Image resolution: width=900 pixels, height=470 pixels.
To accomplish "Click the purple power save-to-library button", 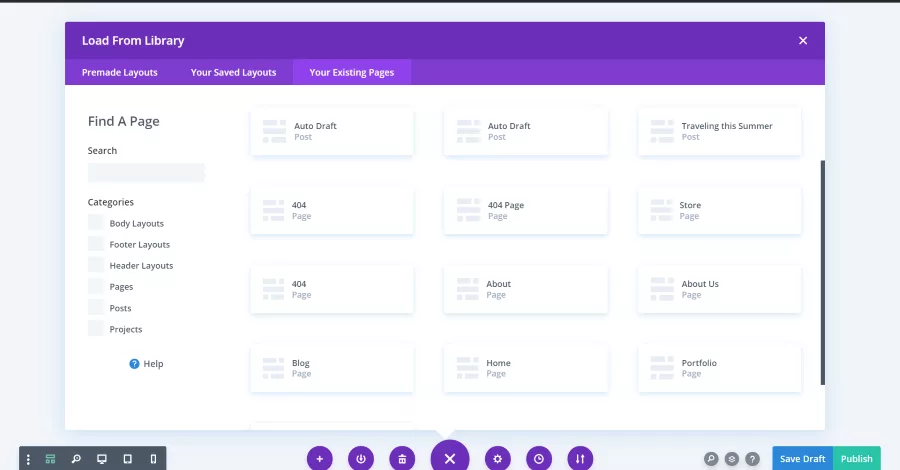I will pyautogui.click(x=361, y=459).
